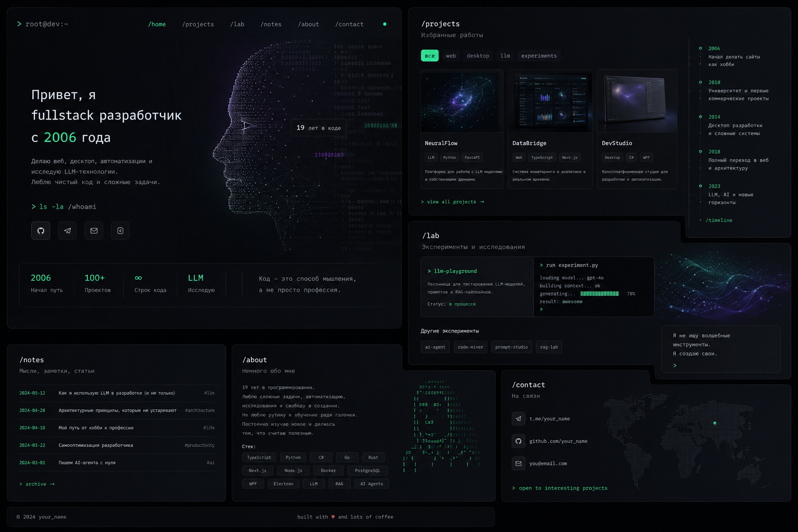Click the '19 лет в коде' badge

point(318,128)
